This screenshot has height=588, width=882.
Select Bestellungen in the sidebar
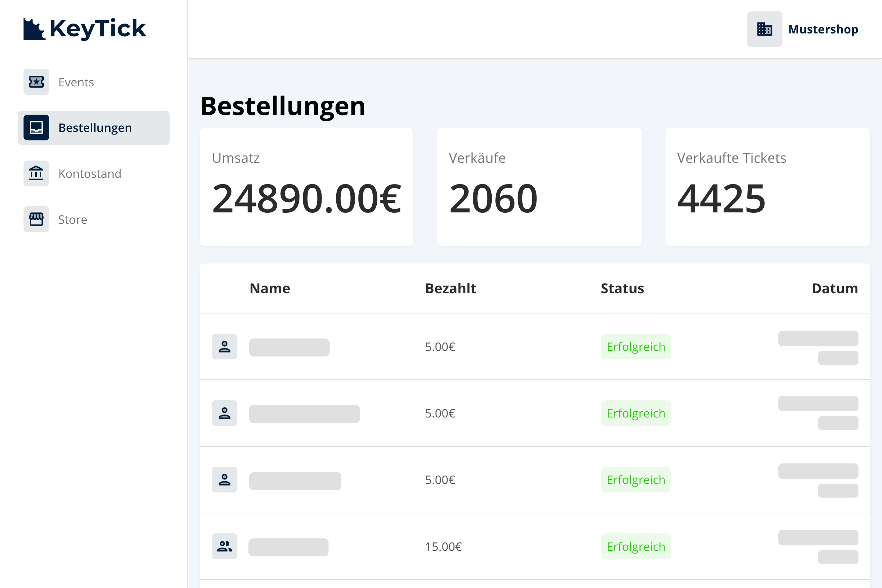(x=95, y=128)
